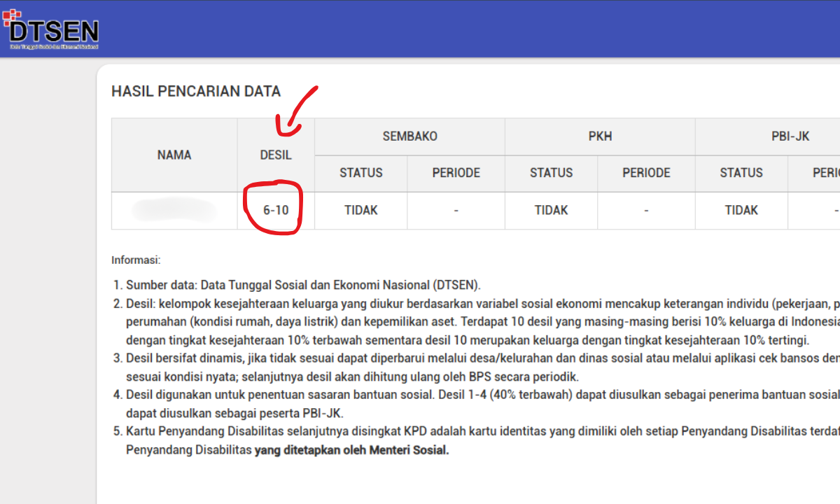This screenshot has height=504, width=840.
Task: Click the dash periode value under SEMBAKO
Action: tap(456, 210)
